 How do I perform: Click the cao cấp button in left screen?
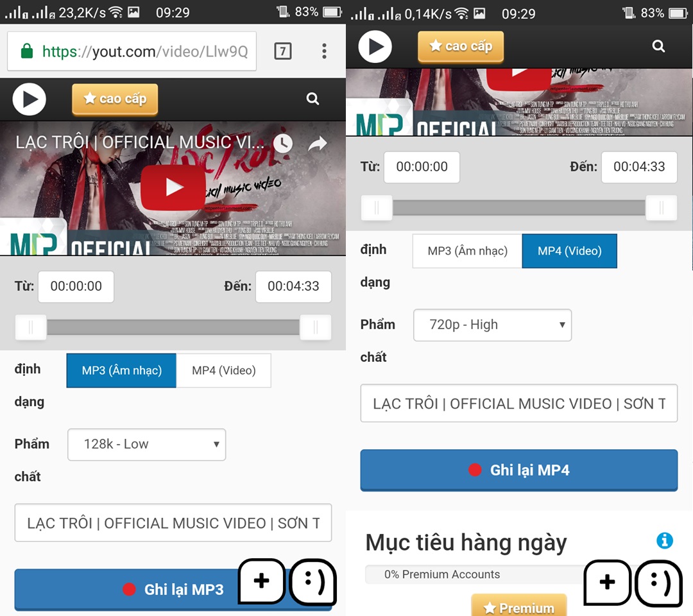click(x=115, y=99)
